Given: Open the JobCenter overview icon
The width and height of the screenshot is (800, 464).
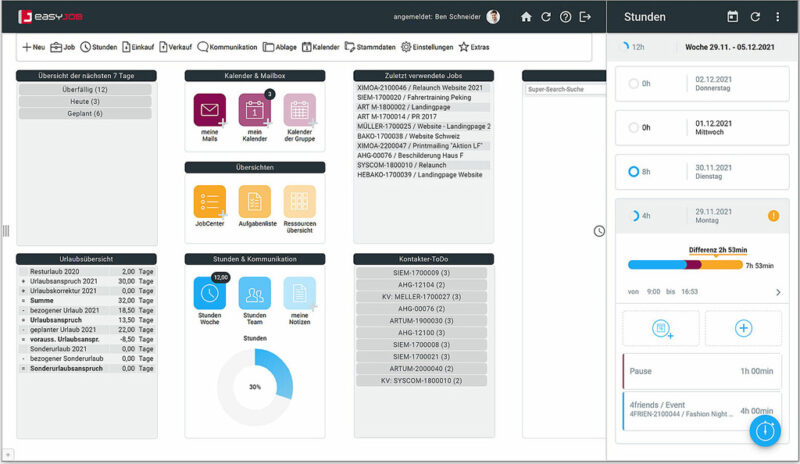Looking at the screenshot, I should click(210, 201).
